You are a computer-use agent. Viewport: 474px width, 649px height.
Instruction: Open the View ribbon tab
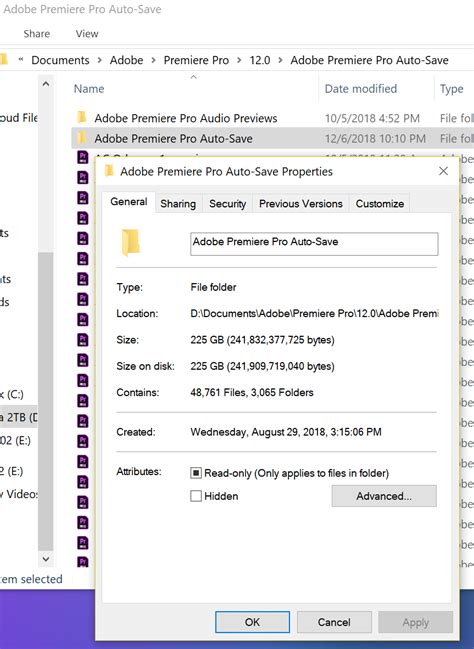click(x=87, y=34)
